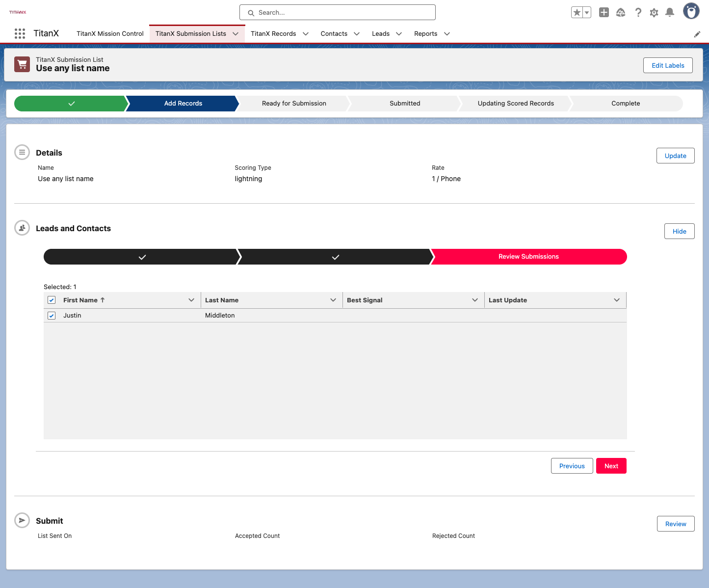Open the Contacts tab
Image resolution: width=709 pixels, height=588 pixels.
(334, 34)
